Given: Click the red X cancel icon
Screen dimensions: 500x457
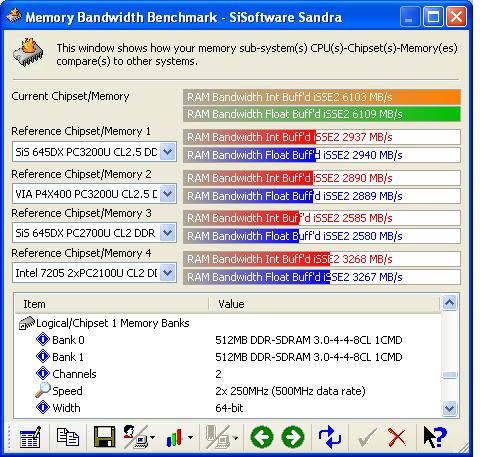Looking at the screenshot, I should tap(397, 437).
